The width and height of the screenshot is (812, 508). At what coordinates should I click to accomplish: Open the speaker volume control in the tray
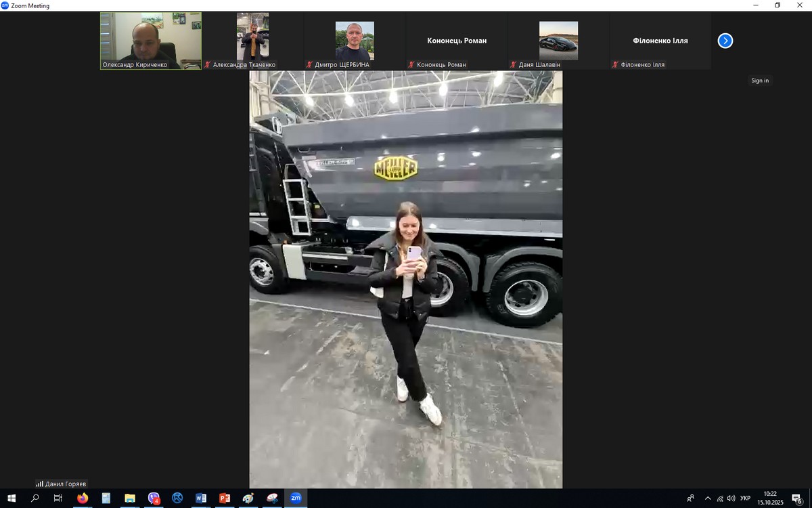point(731,499)
